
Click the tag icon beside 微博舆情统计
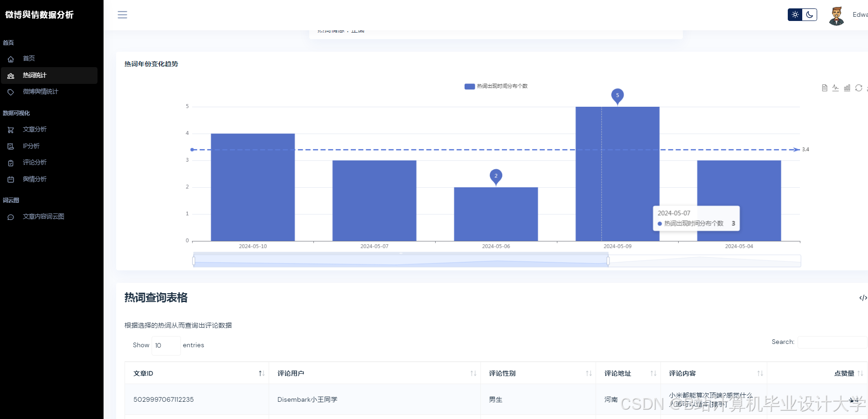[11, 92]
